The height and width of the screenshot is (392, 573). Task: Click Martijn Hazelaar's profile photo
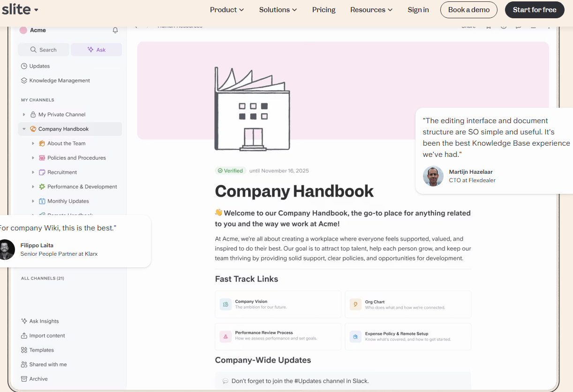(433, 176)
